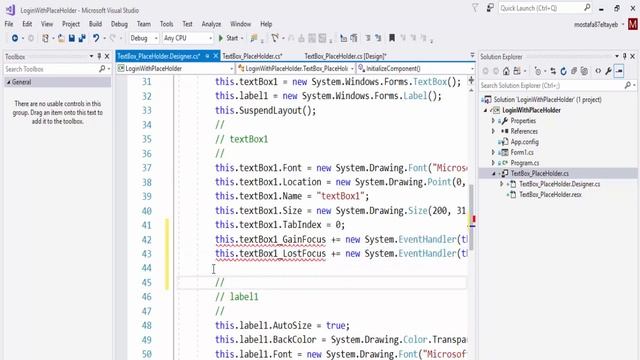Open the notifications flag icon
Screen dimensions: 640x360
click(x=475, y=8)
